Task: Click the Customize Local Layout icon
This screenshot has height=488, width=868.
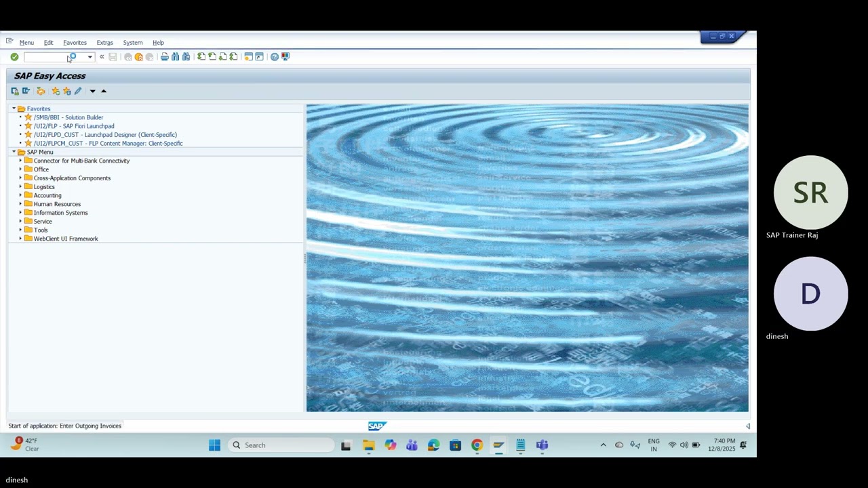Action: pos(285,57)
